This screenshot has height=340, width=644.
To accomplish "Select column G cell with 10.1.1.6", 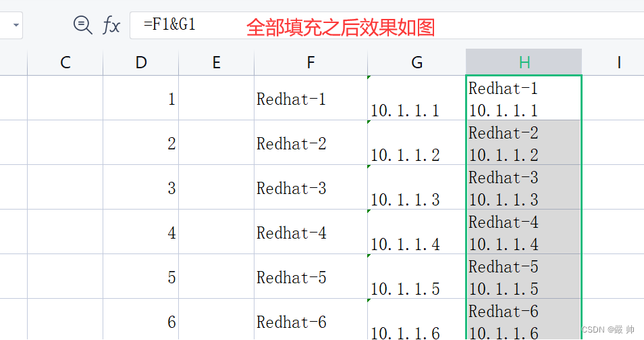I will 417,320.
